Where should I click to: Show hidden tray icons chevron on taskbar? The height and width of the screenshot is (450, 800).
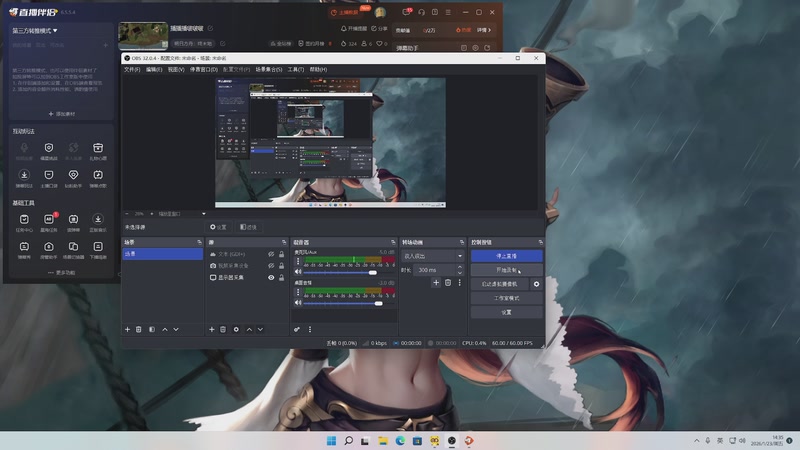coord(696,440)
